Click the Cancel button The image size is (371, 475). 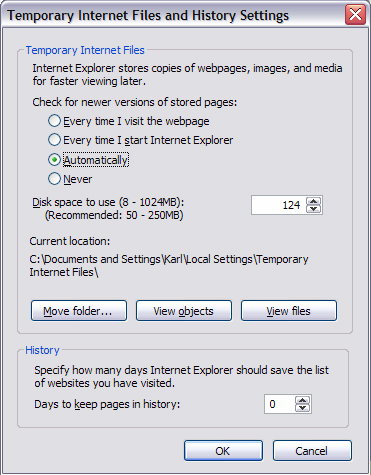tap(312, 451)
